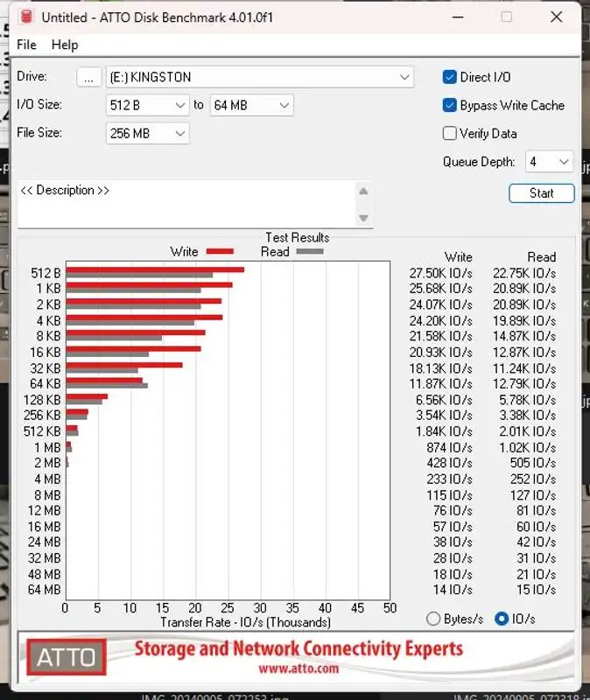
Task: Open the File menu
Action: [26, 45]
